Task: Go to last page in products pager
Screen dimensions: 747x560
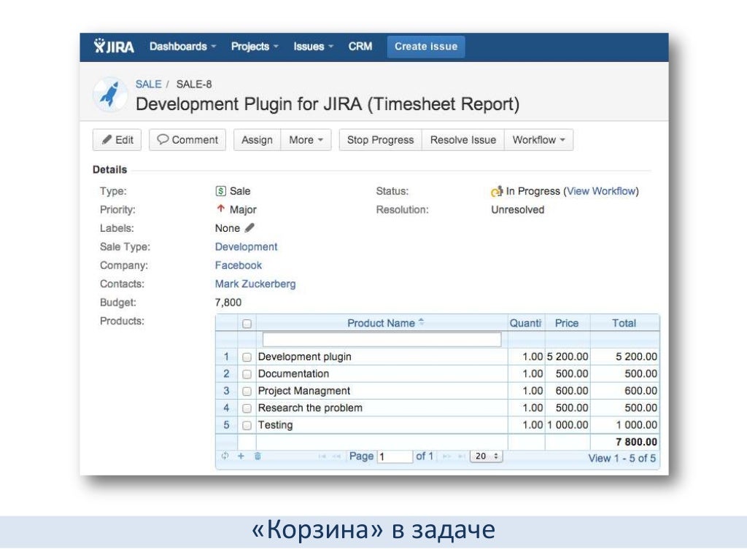Action: tap(461, 456)
